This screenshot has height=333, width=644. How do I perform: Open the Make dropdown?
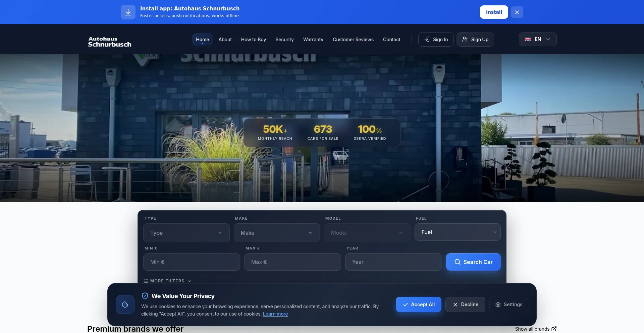tap(277, 233)
